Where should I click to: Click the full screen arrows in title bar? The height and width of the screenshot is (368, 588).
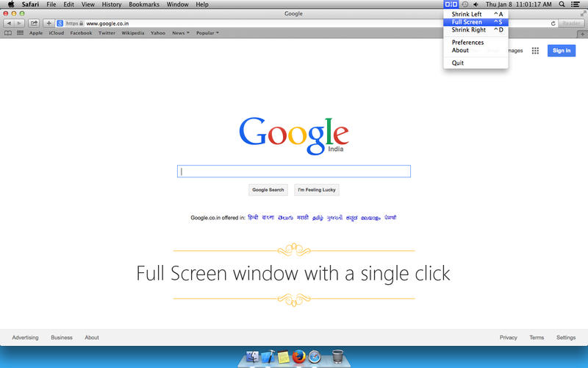[583, 13]
